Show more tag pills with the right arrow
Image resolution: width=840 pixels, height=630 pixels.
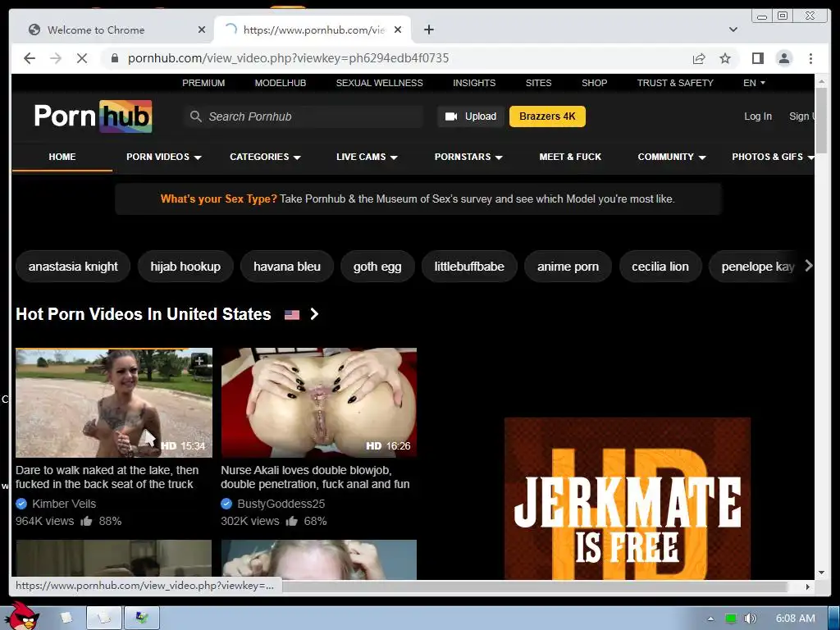point(808,266)
